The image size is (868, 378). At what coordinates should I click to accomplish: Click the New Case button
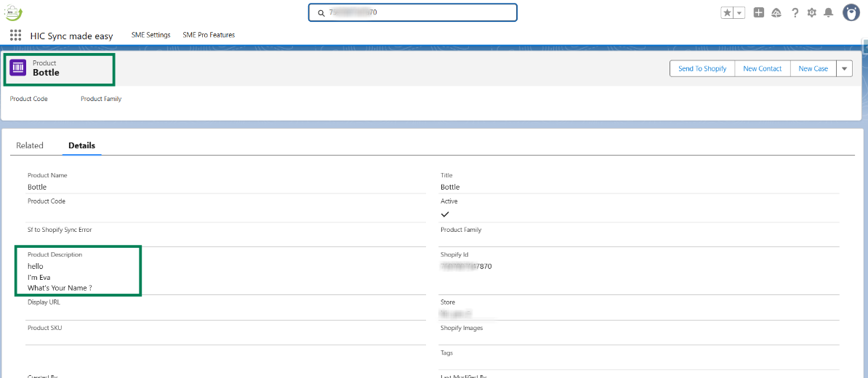tap(813, 68)
